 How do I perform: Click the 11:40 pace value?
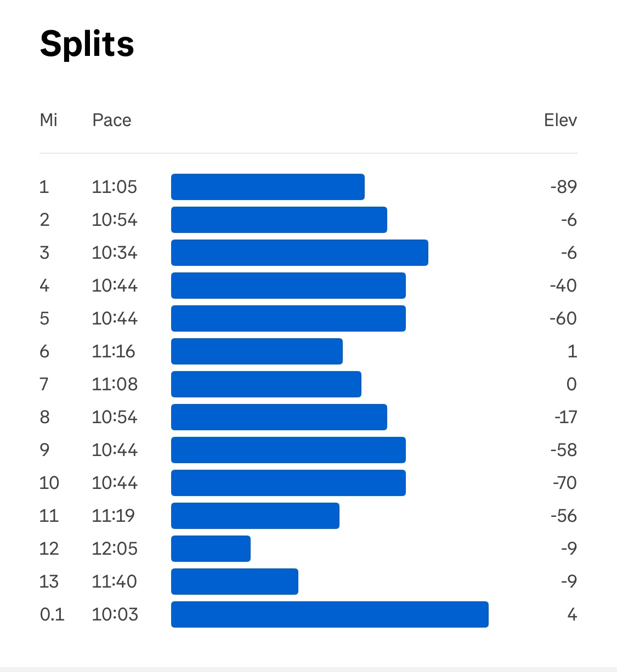coord(114,582)
